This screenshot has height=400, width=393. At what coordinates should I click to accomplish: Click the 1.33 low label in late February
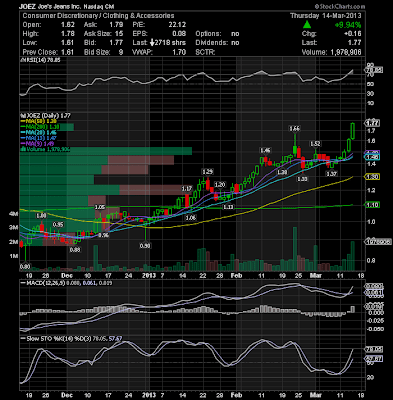(x=302, y=179)
